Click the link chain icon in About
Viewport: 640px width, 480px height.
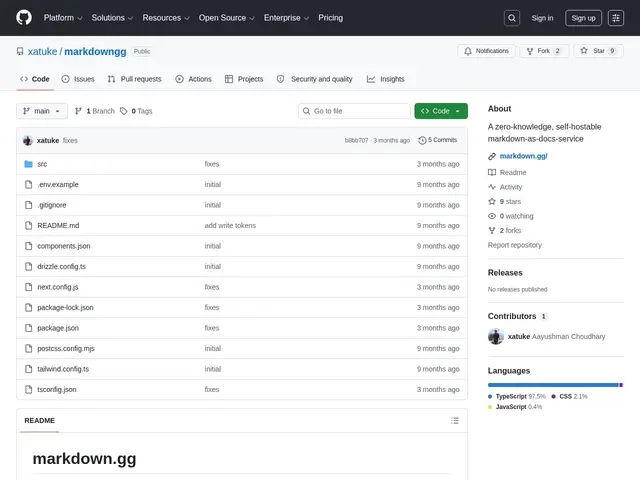click(x=492, y=156)
